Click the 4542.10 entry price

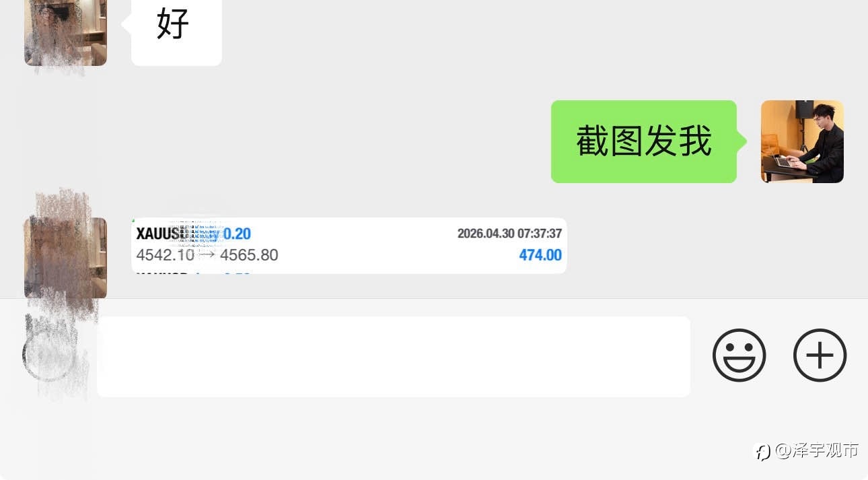pos(165,255)
